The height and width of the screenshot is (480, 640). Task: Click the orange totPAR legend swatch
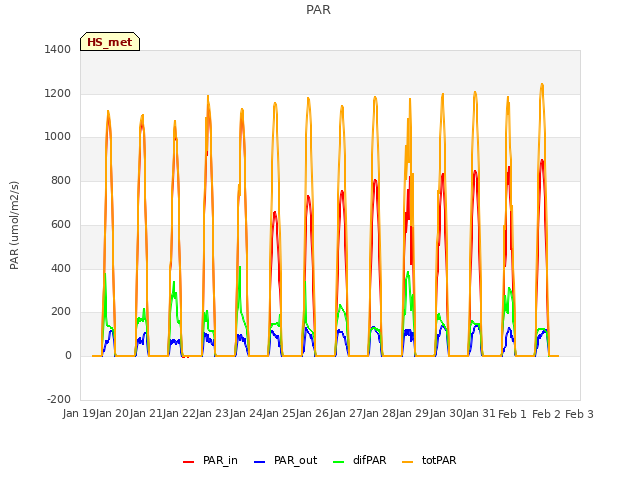click(408, 462)
